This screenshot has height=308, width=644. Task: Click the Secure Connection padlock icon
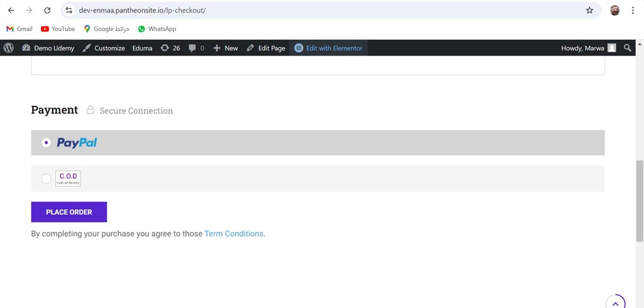click(91, 110)
